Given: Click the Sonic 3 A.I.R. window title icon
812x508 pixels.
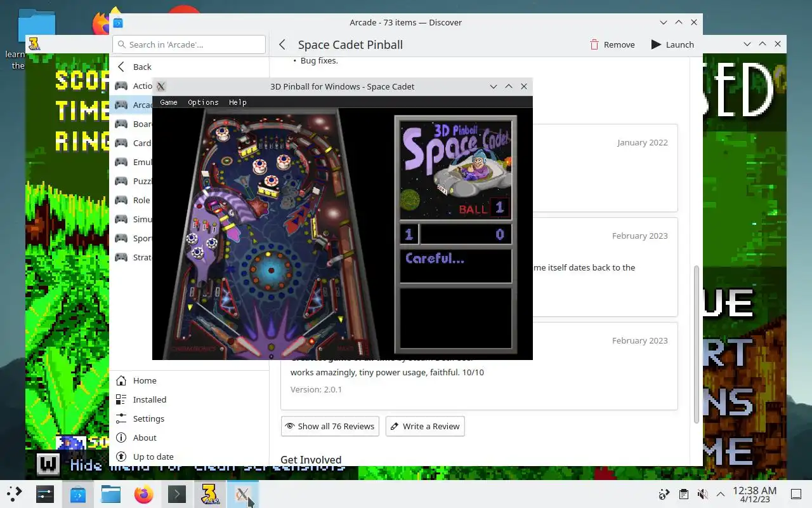Looking at the screenshot, I should 34,44.
